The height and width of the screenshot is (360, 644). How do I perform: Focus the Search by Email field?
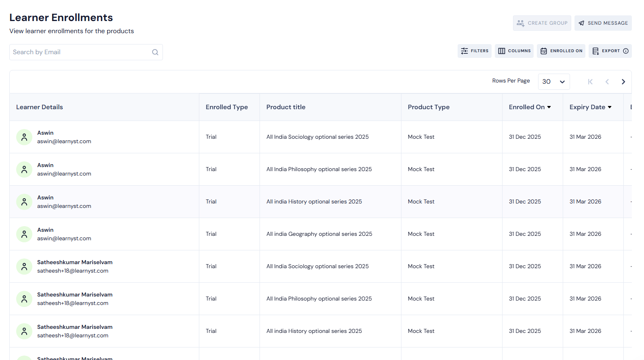[x=81, y=52]
